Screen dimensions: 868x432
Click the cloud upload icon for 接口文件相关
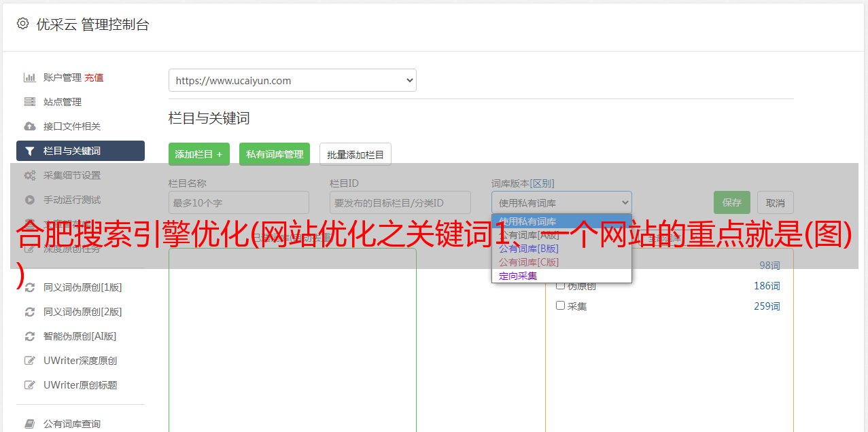tap(29, 126)
